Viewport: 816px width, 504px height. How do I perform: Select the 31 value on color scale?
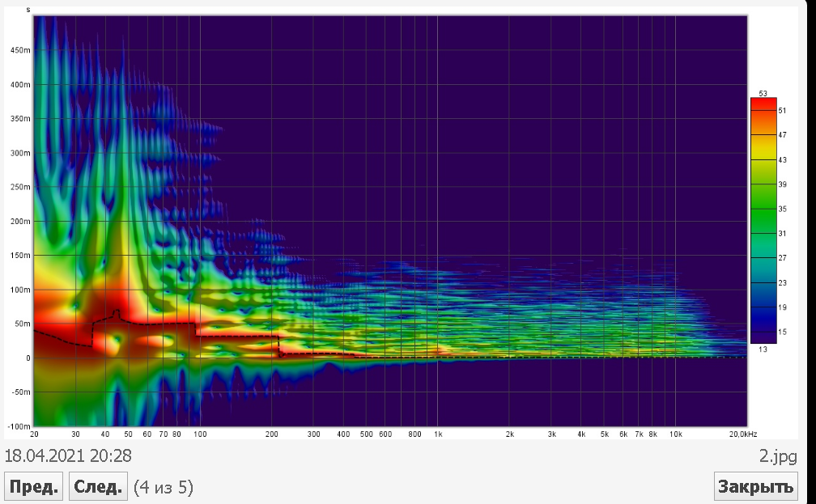click(x=782, y=234)
